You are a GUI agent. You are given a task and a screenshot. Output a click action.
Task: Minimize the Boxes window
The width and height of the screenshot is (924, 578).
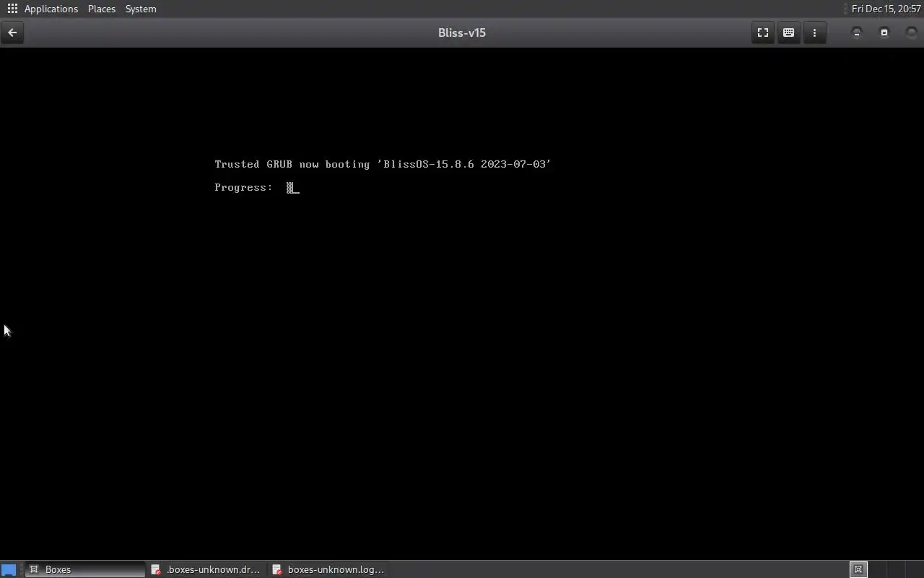tap(857, 33)
